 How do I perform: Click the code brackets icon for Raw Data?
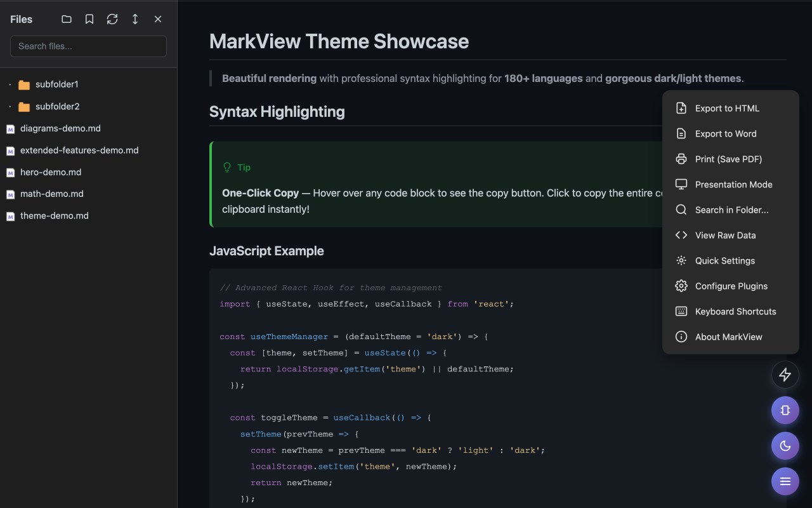[x=681, y=235]
